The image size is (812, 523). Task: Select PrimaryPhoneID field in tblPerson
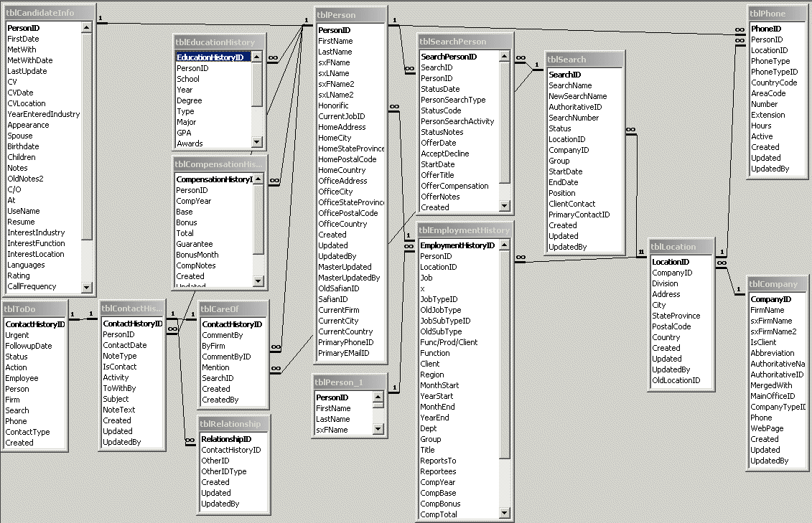tap(345, 342)
